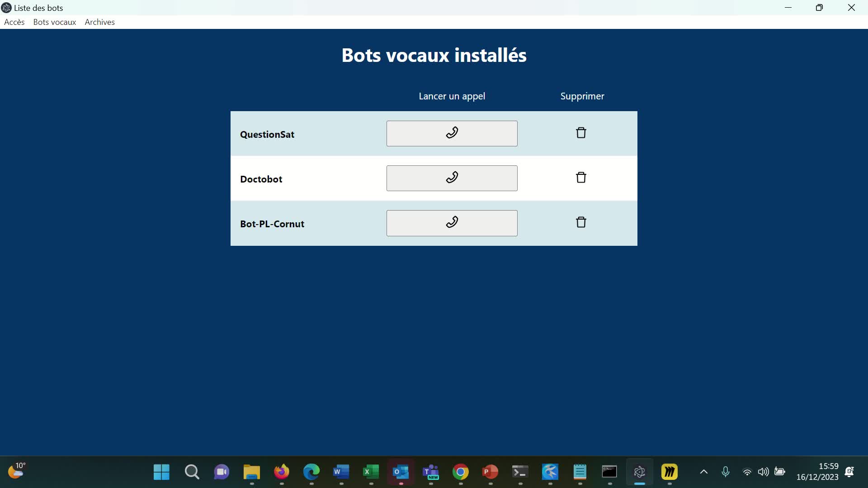Viewport: 868px width, 488px height.
Task: Open Miro app from taskbar
Action: pos(669,472)
